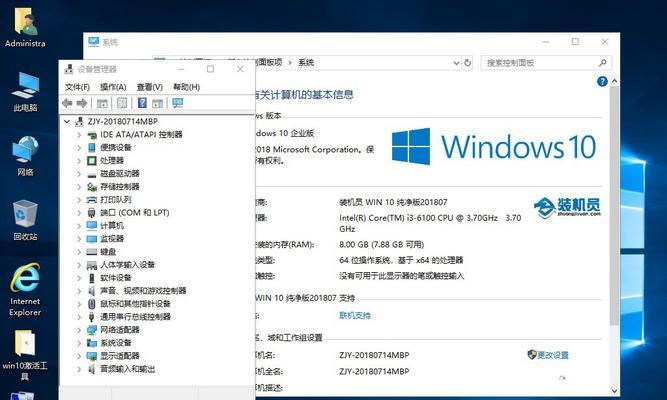Viewport: 667px width, 400px height.
Task: Expand the 存储控制器 node
Action: point(79,187)
